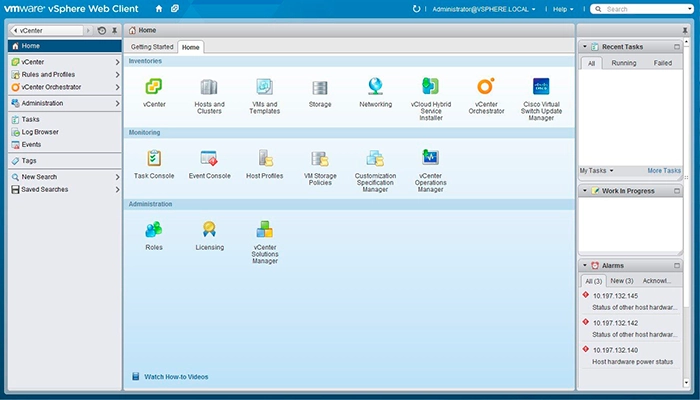Collapse the Recent Tasks panel arrow
The image size is (700, 400).
point(585,46)
